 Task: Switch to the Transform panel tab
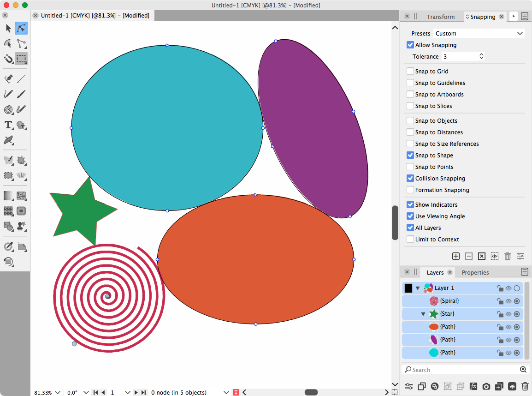(x=441, y=16)
